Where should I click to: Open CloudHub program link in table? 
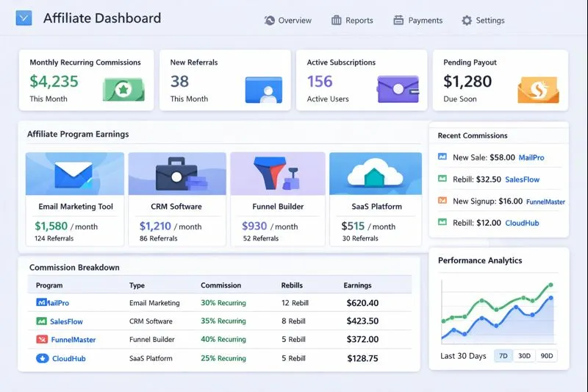pos(68,359)
